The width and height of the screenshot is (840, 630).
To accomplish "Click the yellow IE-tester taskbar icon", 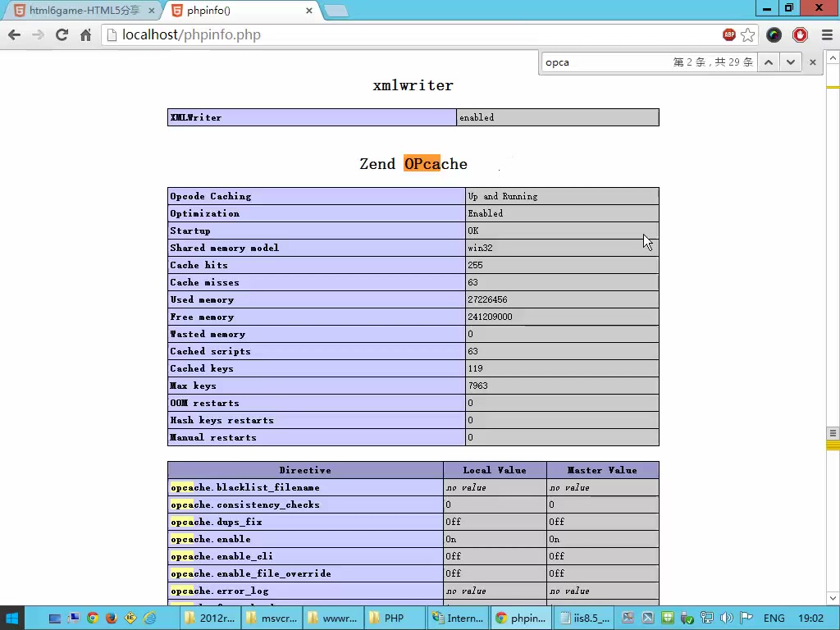I will tap(130, 619).
